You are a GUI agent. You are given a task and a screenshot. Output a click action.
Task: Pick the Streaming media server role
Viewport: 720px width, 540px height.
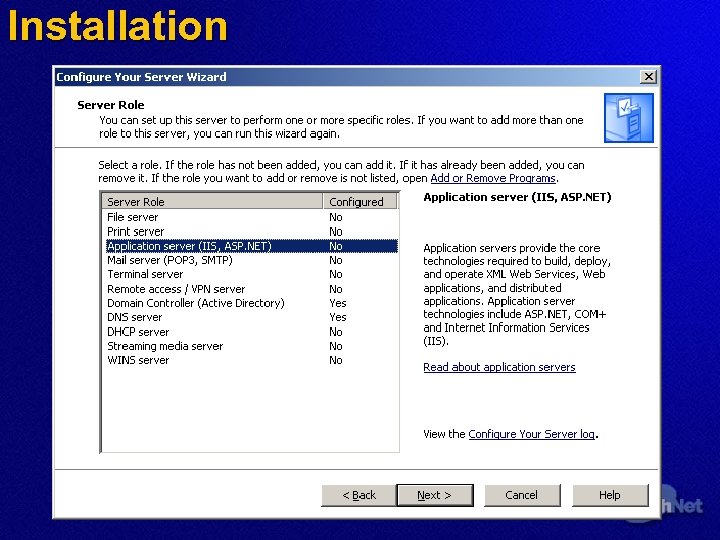pyautogui.click(x=252, y=346)
